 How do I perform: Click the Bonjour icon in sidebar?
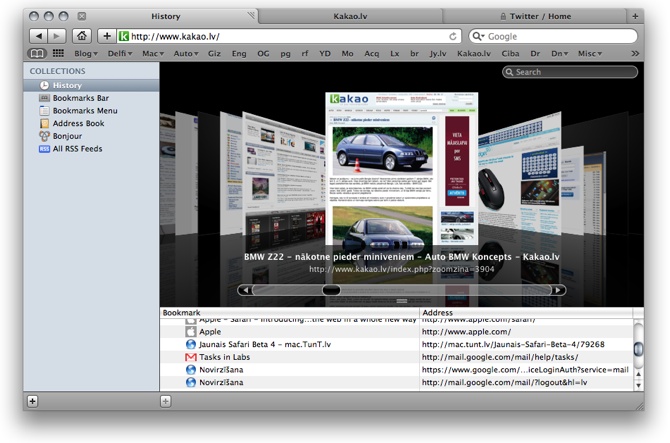44,136
